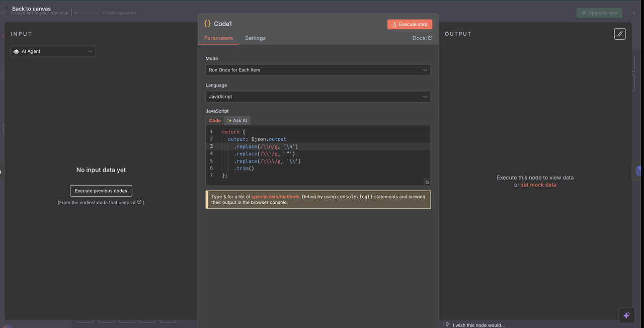Image resolution: width=644 pixels, height=328 pixels.
Task: Click the expand code editor icon
Action: coord(427,182)
